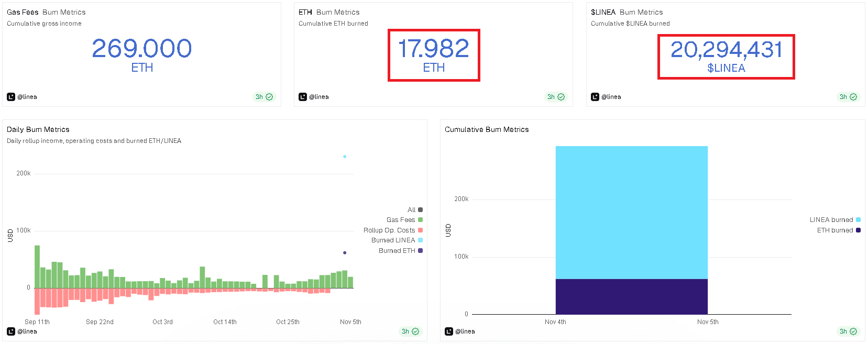This screenshot has height=344, width=868.
Task: Click the Linea logo icon under ETH Burn Metrics panel
Action: [303, 97]
